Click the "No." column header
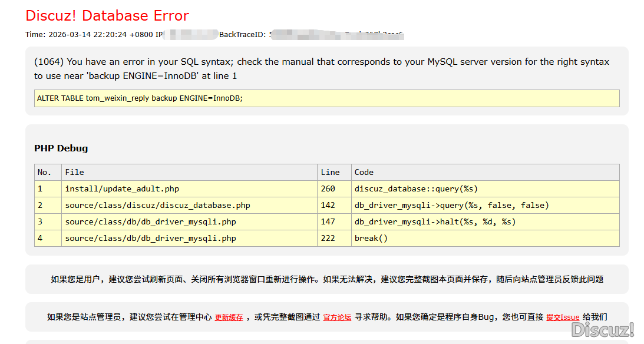 45,173
